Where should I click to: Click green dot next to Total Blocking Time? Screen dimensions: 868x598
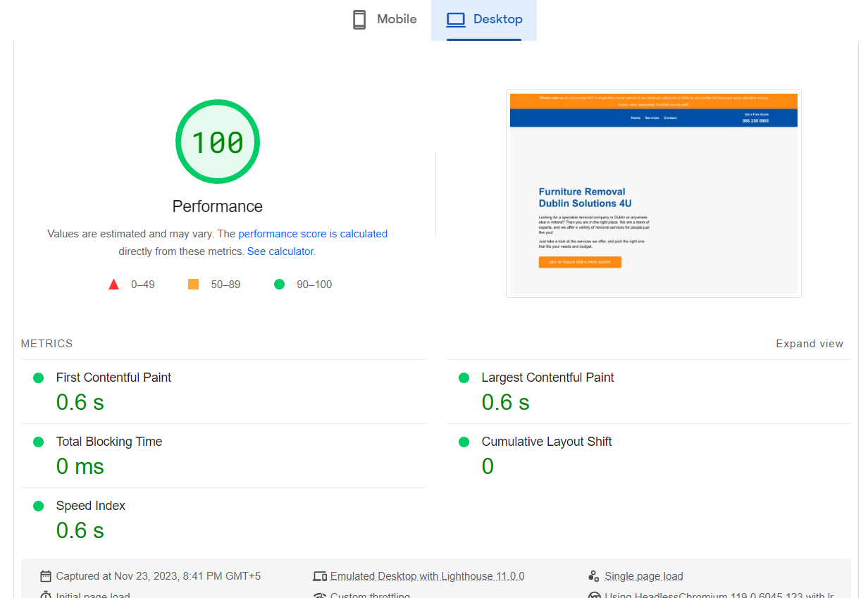pyautogui.click(x=39, y=442)
